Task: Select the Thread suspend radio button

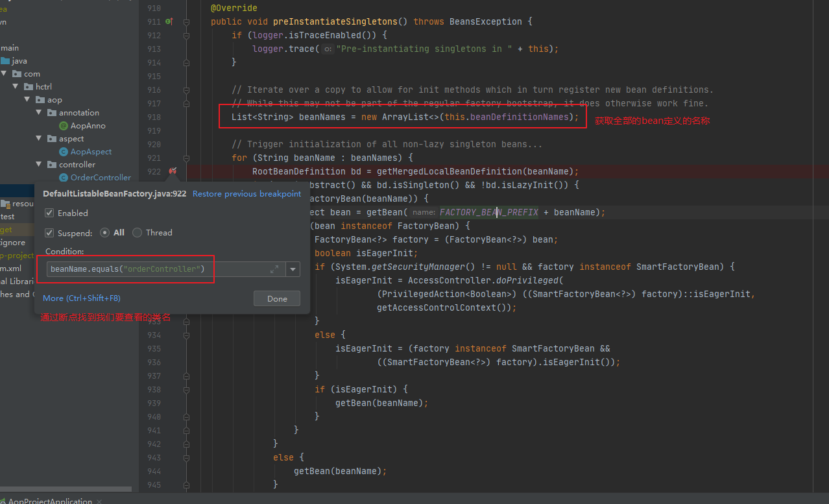Action: click(x=137, y=232)
